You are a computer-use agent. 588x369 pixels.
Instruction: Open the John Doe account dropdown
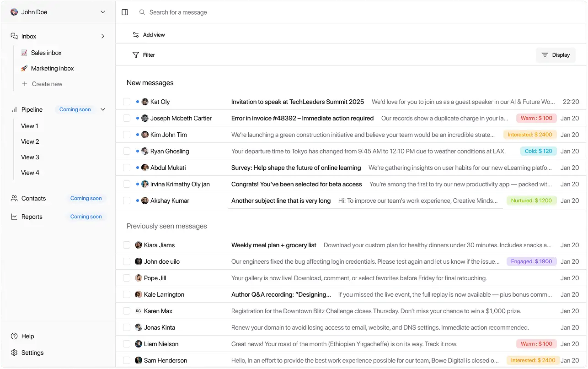point(103,12)
